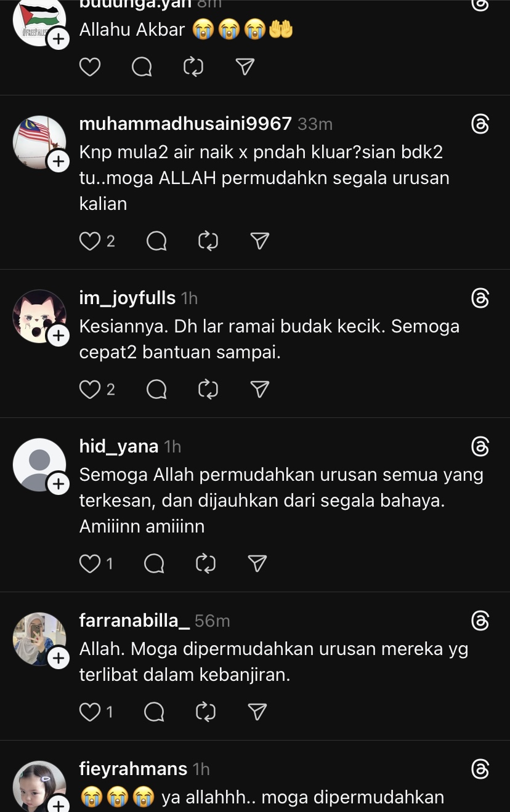Like the Allahu Akbar comment
The width and height of the screenshot is (510, 812).
pyautogui.click(x=90, y=66)
